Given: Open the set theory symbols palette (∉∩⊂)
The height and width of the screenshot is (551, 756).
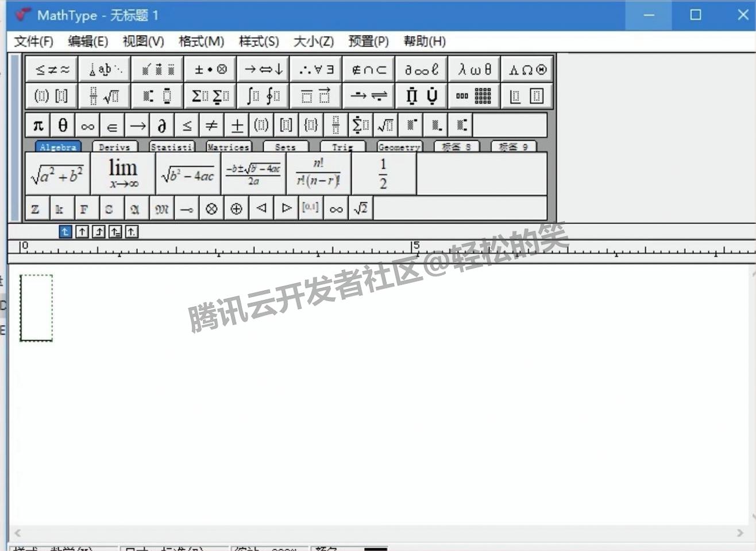Looking at the screenshot, I should (368, 68).
